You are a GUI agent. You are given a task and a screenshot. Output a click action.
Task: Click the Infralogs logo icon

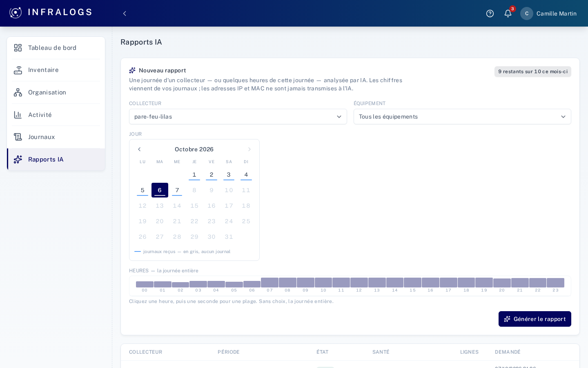(x=16, y=13)
